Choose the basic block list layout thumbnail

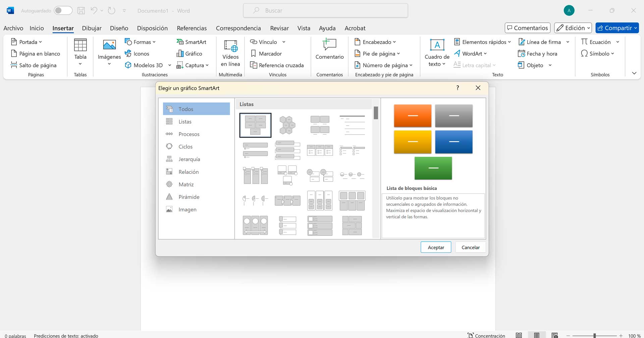pyautogui.click(x=255, y=125)
